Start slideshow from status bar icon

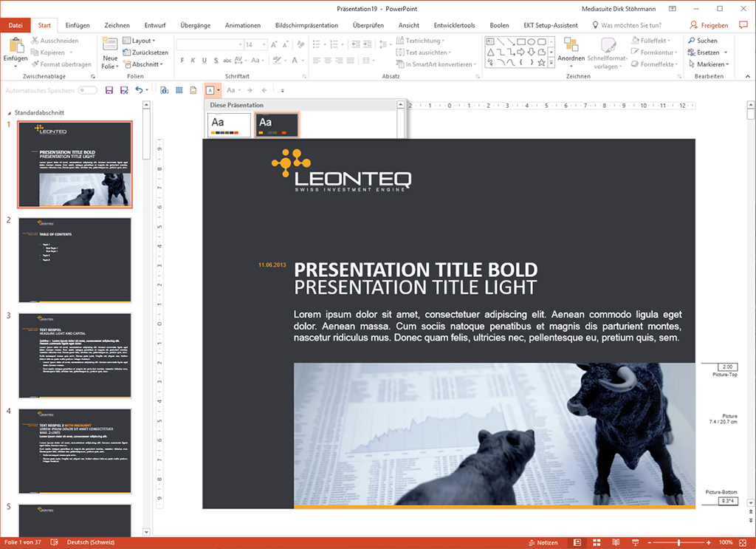point(636,543)
